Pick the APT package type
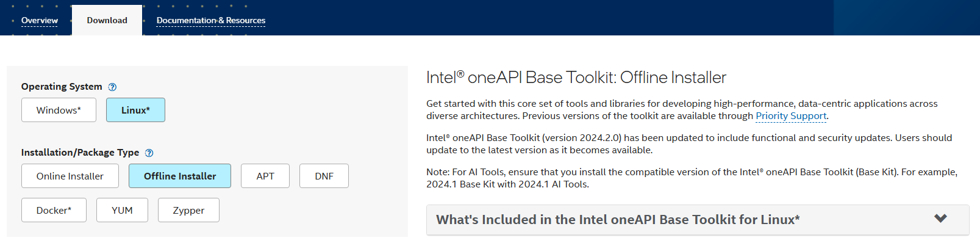 [x=265, y=176]
